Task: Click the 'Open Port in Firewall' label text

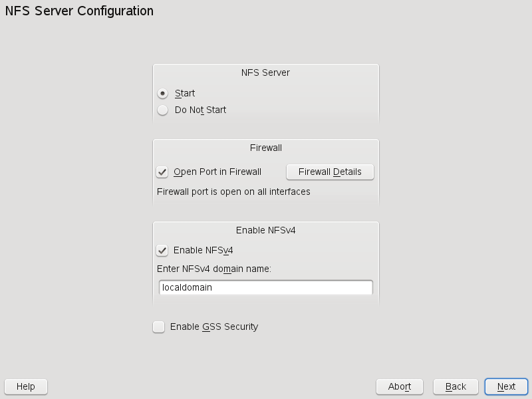Action: click(217, 172)
